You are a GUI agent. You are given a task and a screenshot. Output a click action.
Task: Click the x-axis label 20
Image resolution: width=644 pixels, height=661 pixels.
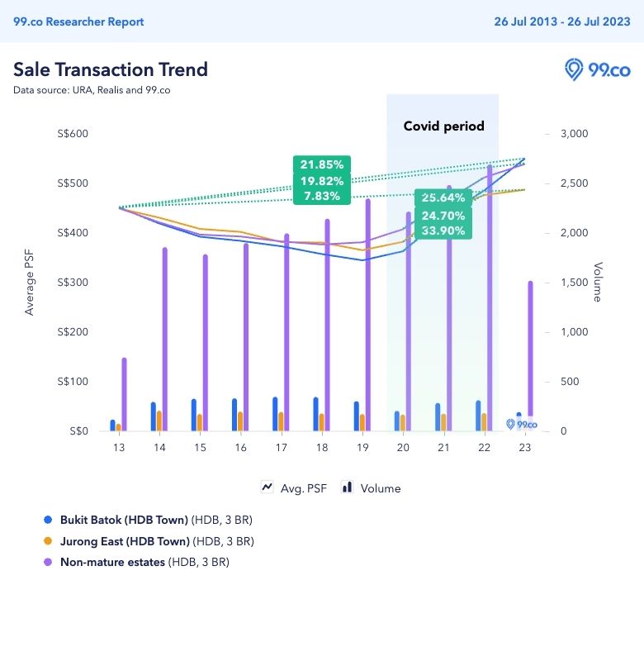click(x=403, y=447)
